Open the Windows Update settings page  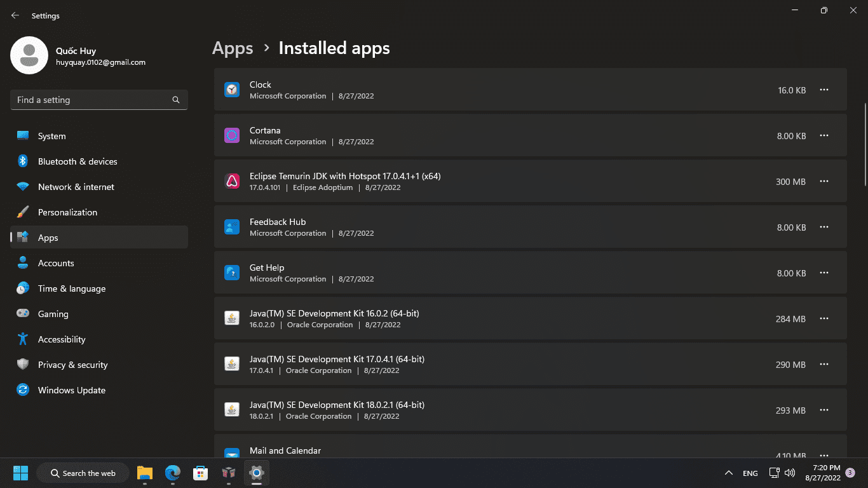71,390
